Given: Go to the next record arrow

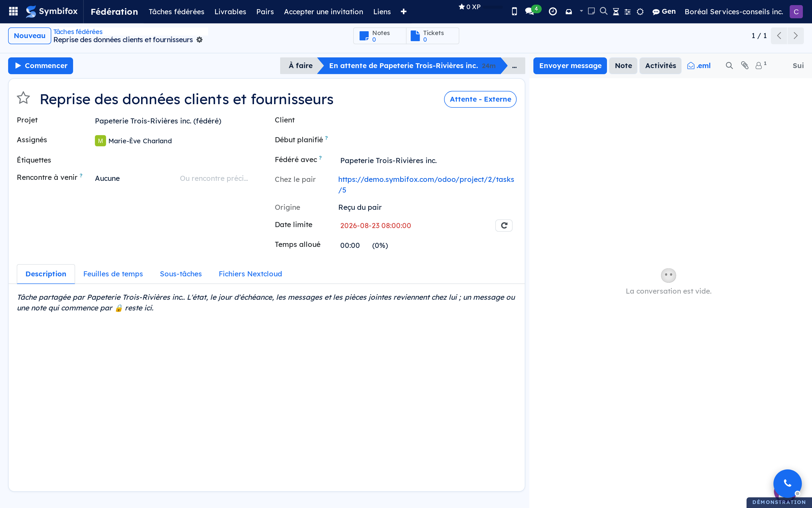Looking at the screenshot, I should tap(796, 36).
